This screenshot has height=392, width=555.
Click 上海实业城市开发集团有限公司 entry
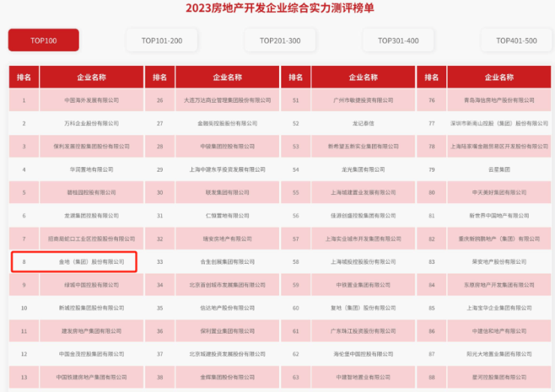tap(364, 239)
